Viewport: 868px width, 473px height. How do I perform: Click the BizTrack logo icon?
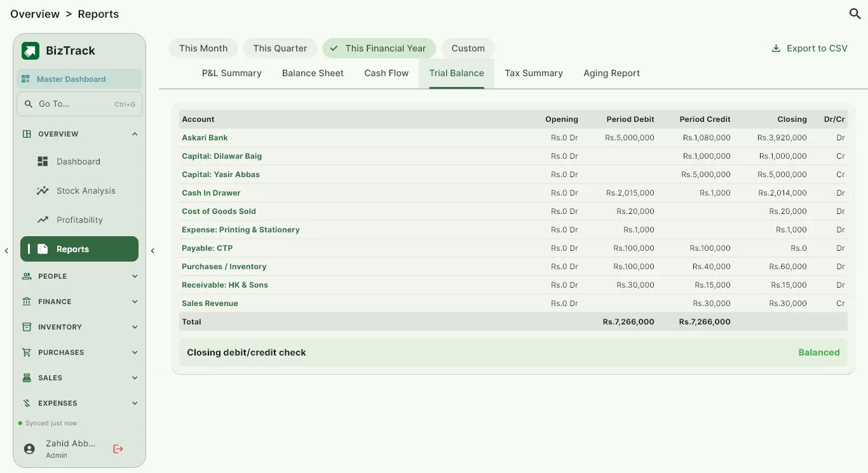[31, 51]
